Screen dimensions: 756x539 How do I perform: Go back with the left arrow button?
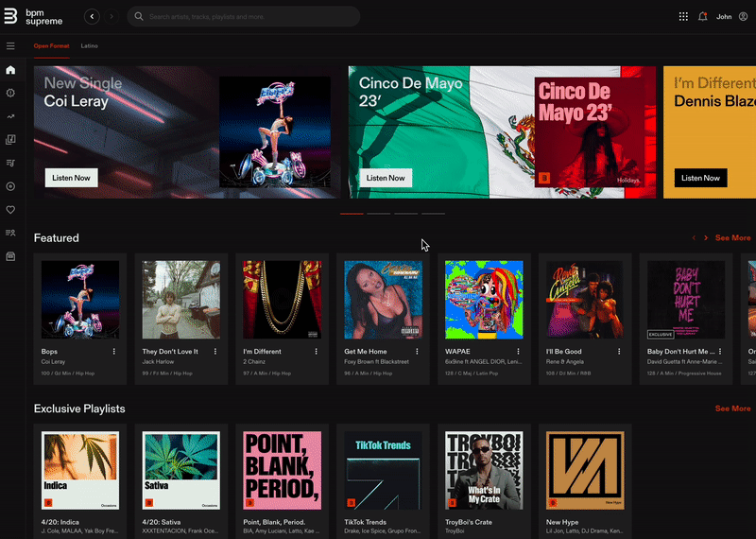coord(92,16)
